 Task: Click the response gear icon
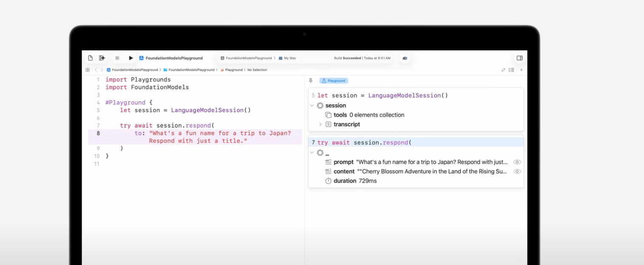click(x=320, y=152)
